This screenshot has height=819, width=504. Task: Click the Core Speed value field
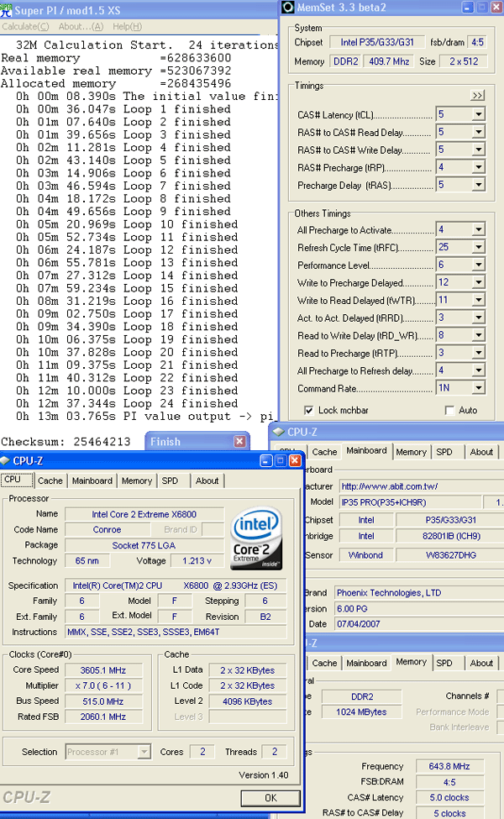coord(107,670)
